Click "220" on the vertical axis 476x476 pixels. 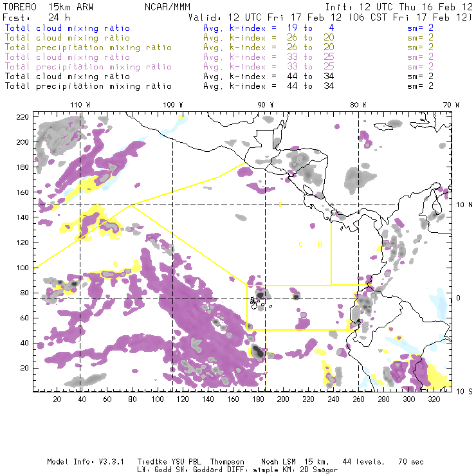coord(23,117)
